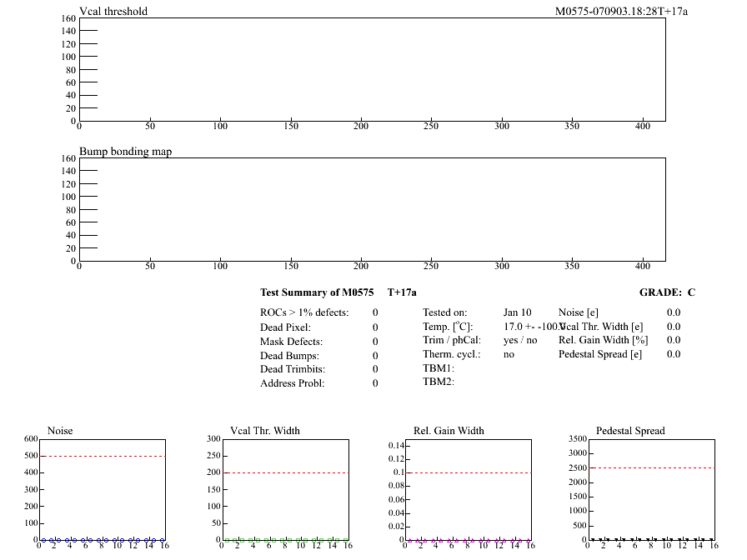Select the ROCs > 1% defects row label
Screen dimensions: 747x560
pos(304,312)
